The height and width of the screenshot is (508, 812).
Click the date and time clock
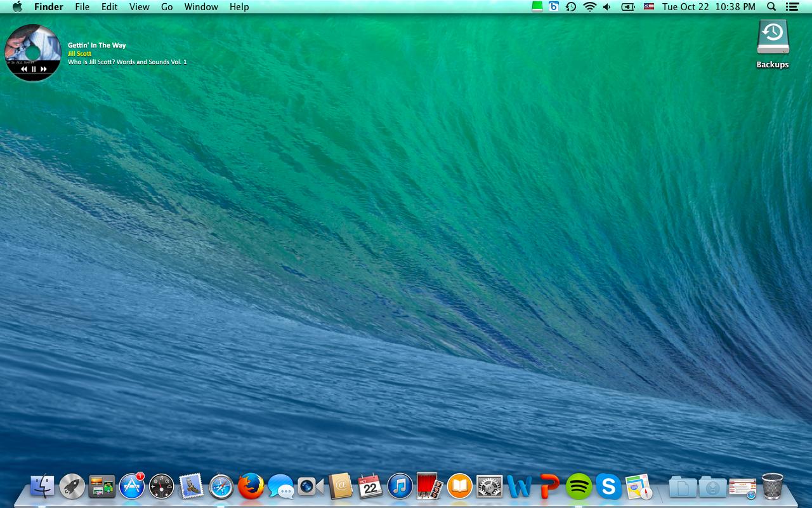tap(709, 7)
